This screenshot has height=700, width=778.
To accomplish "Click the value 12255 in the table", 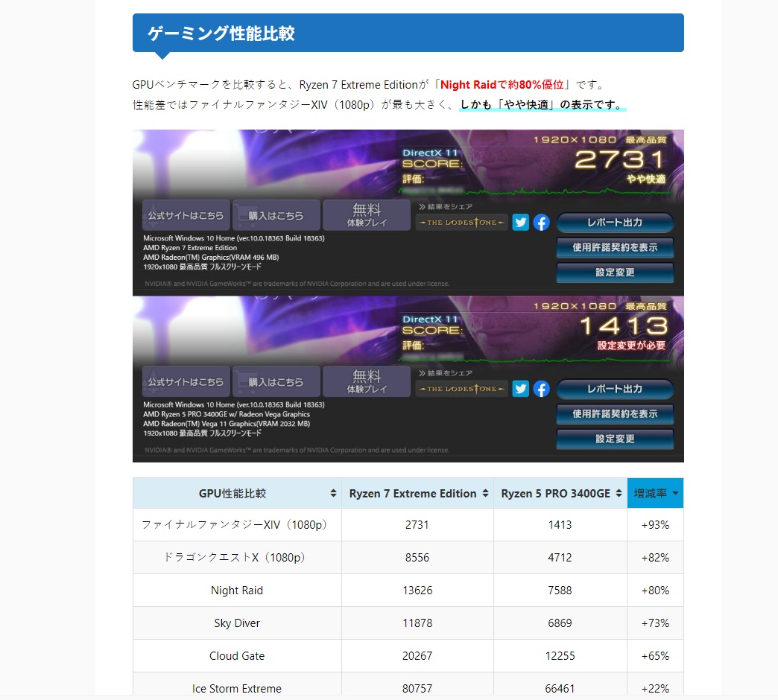I will (560, 655).
